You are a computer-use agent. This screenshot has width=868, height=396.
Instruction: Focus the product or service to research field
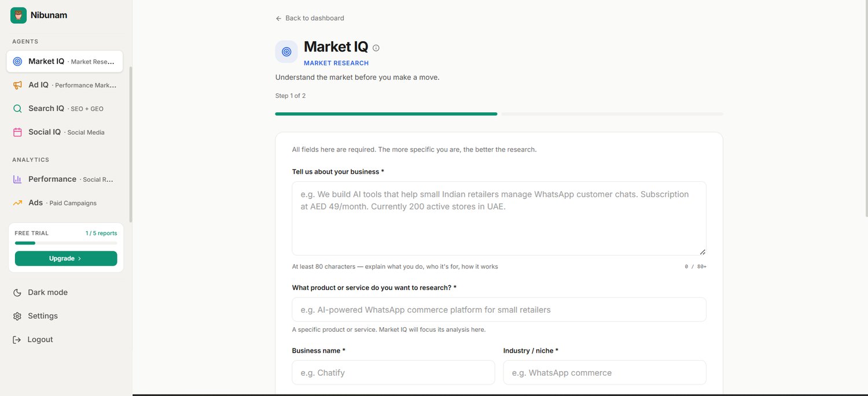499,310
